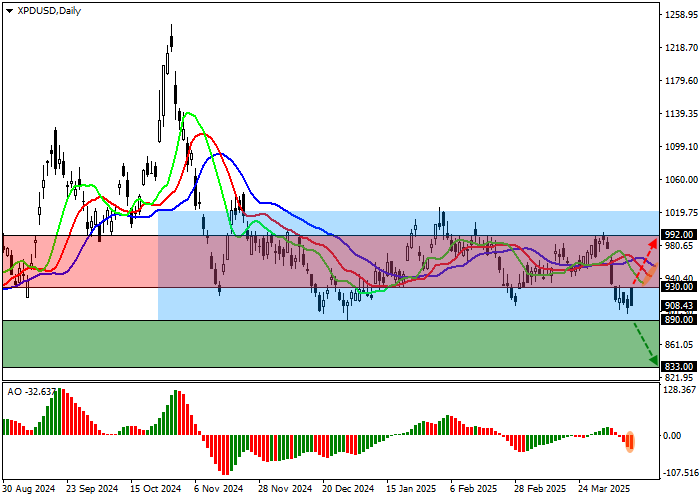Click the triangle arrow beside XPDUSD,Daily
The width and height of the screenshot is (700, 500).
point(9,11)
